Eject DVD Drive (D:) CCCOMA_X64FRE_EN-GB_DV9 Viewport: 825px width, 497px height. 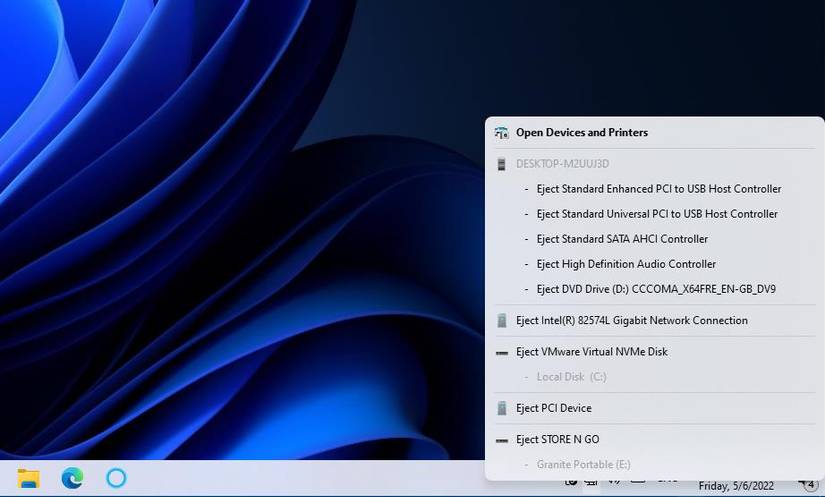(655, 289)
